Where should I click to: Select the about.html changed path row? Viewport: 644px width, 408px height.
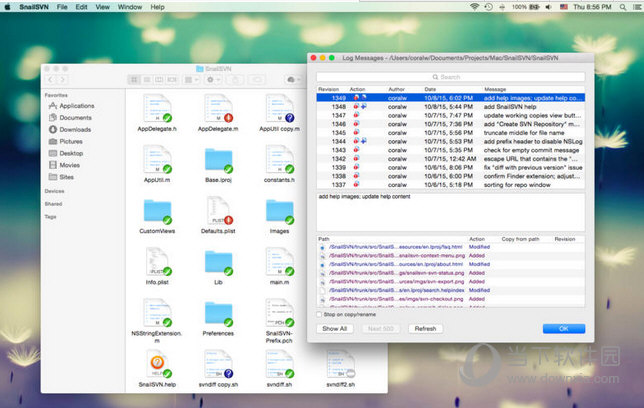(x=451, y=264)
